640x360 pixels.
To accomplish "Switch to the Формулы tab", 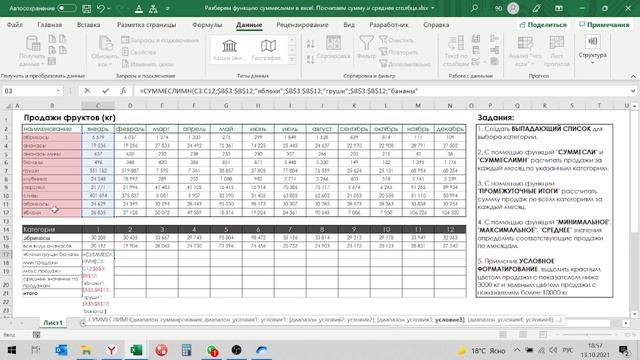I will pos(207,25).
